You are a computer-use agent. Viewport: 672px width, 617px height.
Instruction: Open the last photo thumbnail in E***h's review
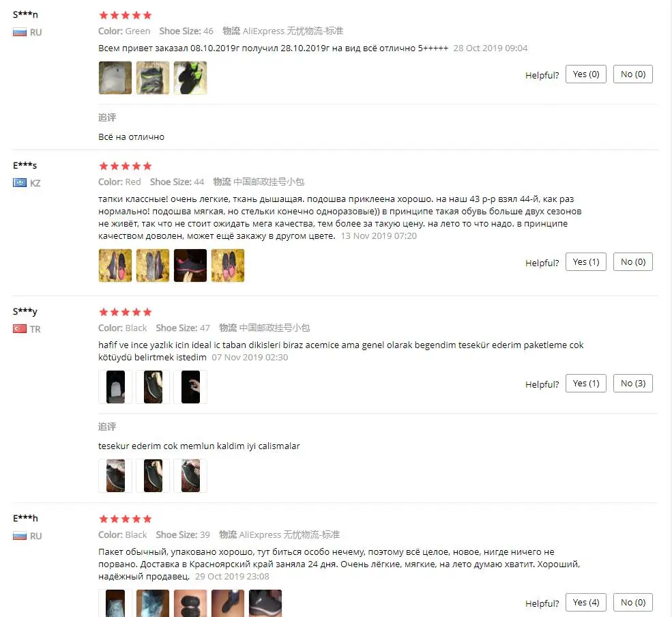pyautogui.click(x=265, y=603)
